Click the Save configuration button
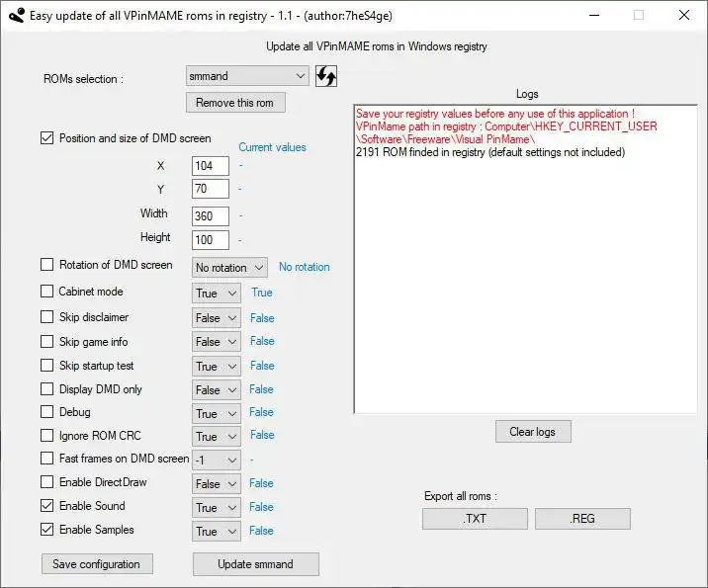 pos(97,564)
